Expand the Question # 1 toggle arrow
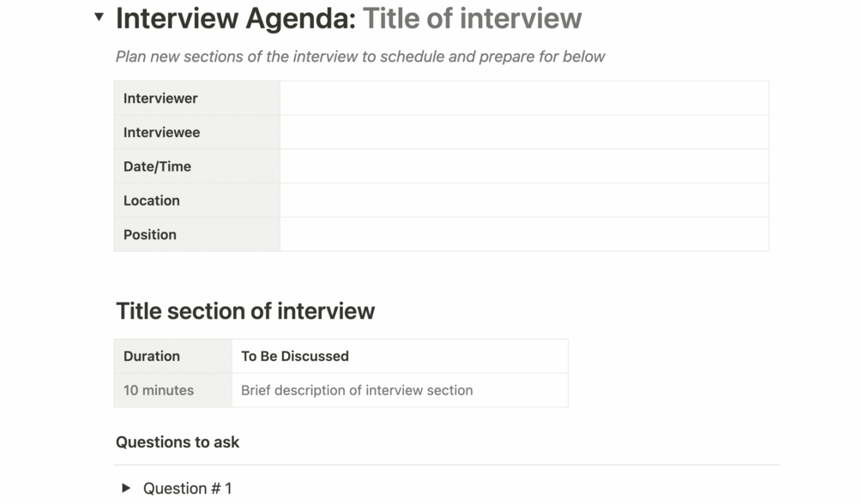Image resolution: width=862 pixels, height=504 pixels. coord(126,488)
